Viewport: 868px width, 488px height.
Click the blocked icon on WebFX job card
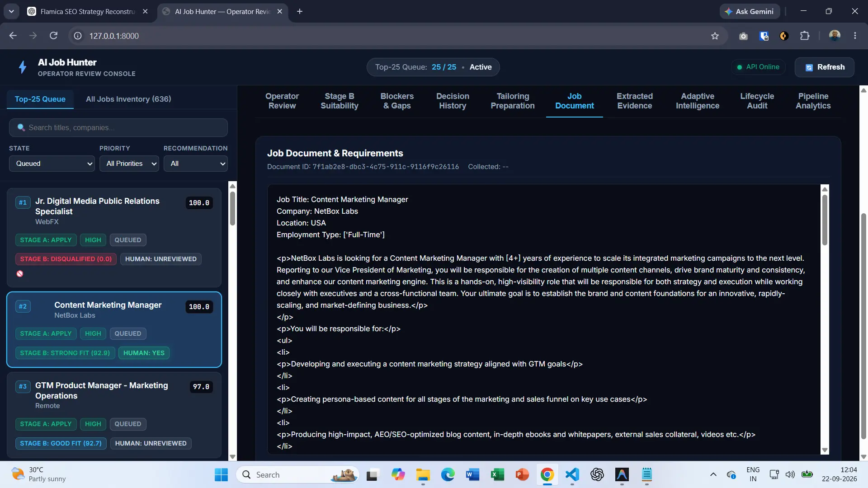click(x=20, y=274)
